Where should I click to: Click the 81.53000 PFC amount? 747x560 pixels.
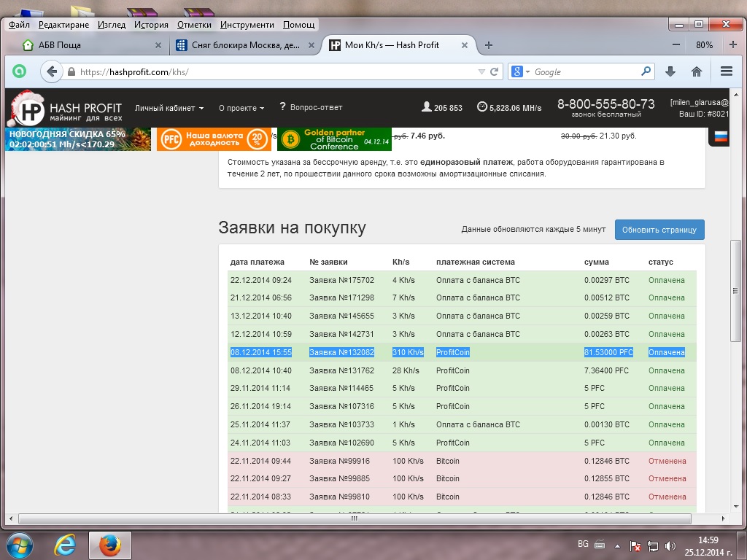[x=608, y=352]
